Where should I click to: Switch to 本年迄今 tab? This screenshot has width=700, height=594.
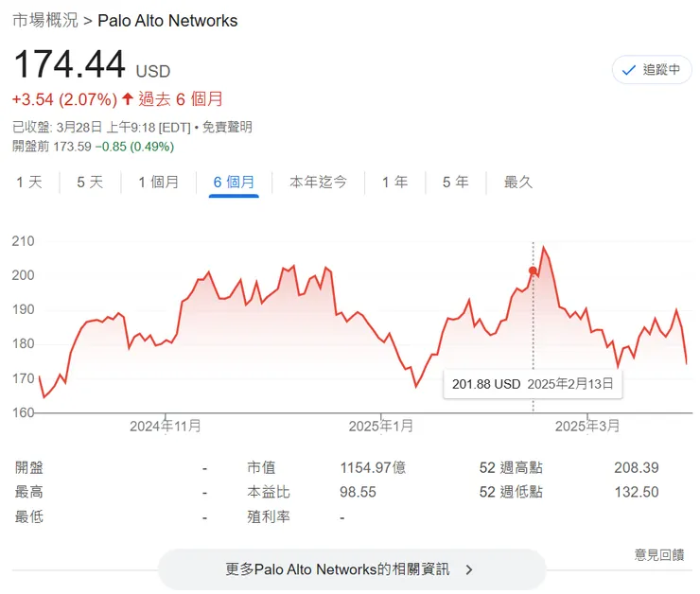click(318, 183)
